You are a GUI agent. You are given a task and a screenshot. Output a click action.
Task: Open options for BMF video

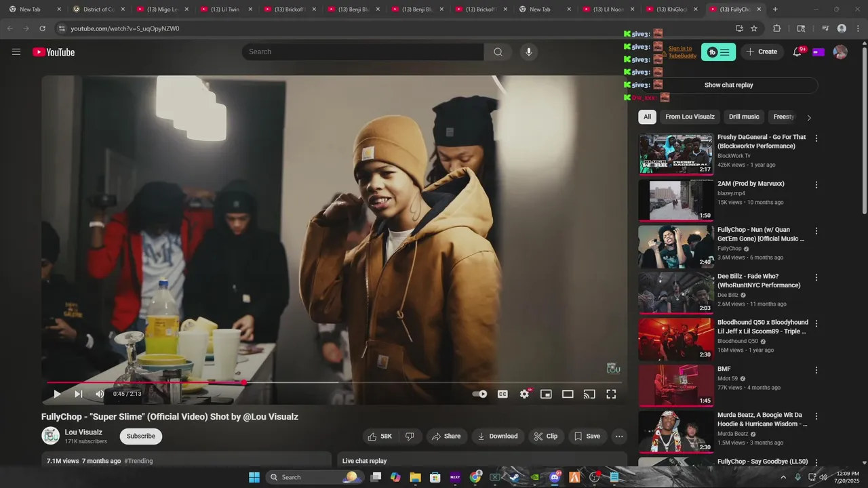816,370
